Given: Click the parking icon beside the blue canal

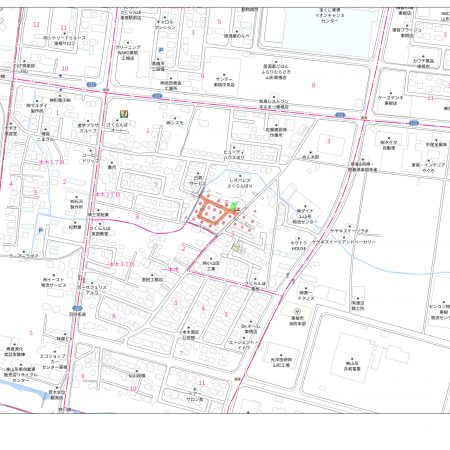Looking at the screenshot, I should pyautogui.click(x=41, y=230).
